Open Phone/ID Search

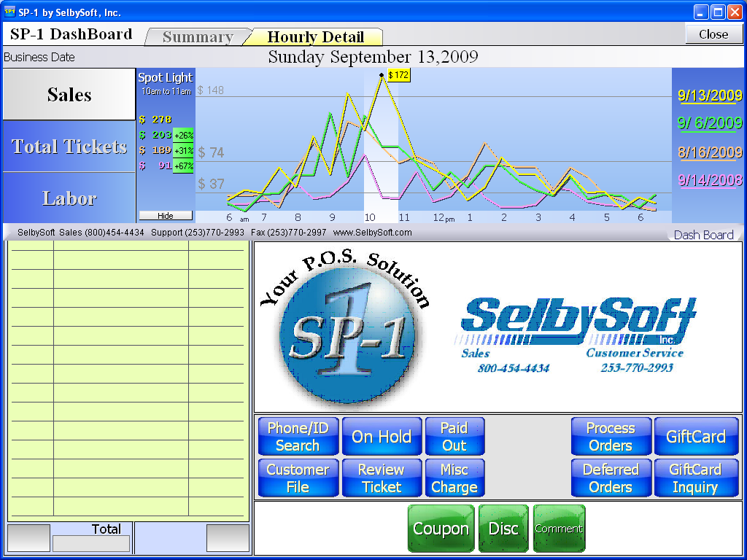(298, 436)
